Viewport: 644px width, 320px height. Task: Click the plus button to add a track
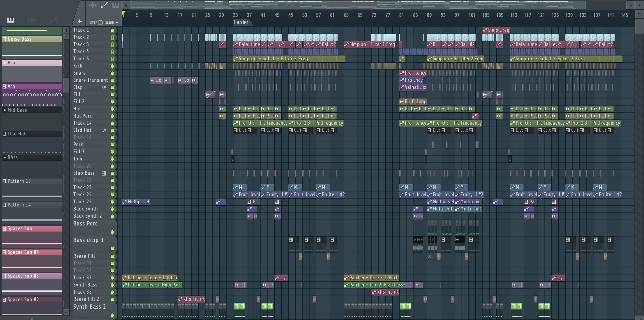coord(80,21)
